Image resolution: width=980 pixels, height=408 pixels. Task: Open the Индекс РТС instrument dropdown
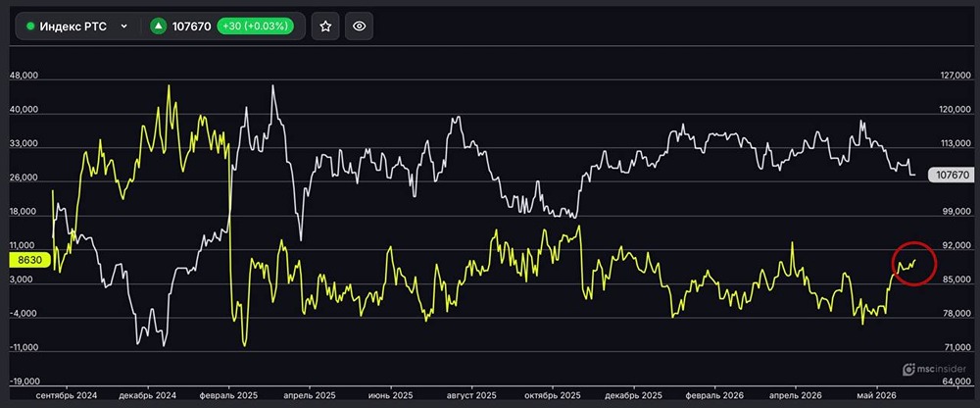point(123,26)
